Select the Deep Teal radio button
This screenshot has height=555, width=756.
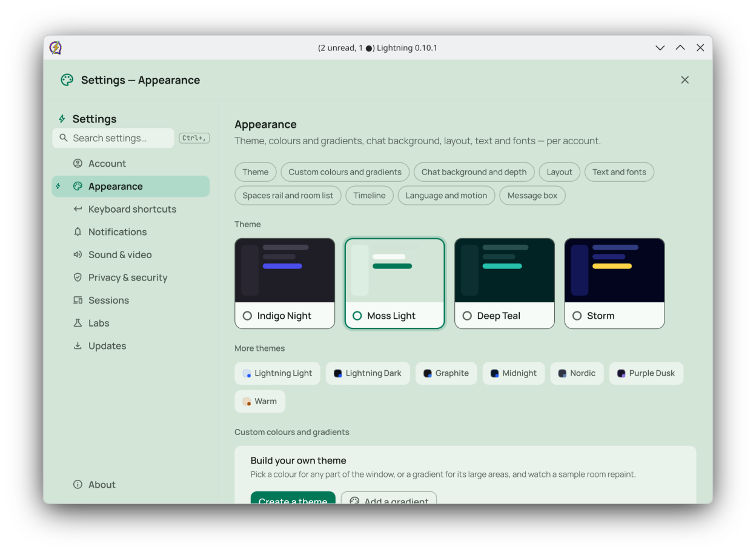pos(467,316)
